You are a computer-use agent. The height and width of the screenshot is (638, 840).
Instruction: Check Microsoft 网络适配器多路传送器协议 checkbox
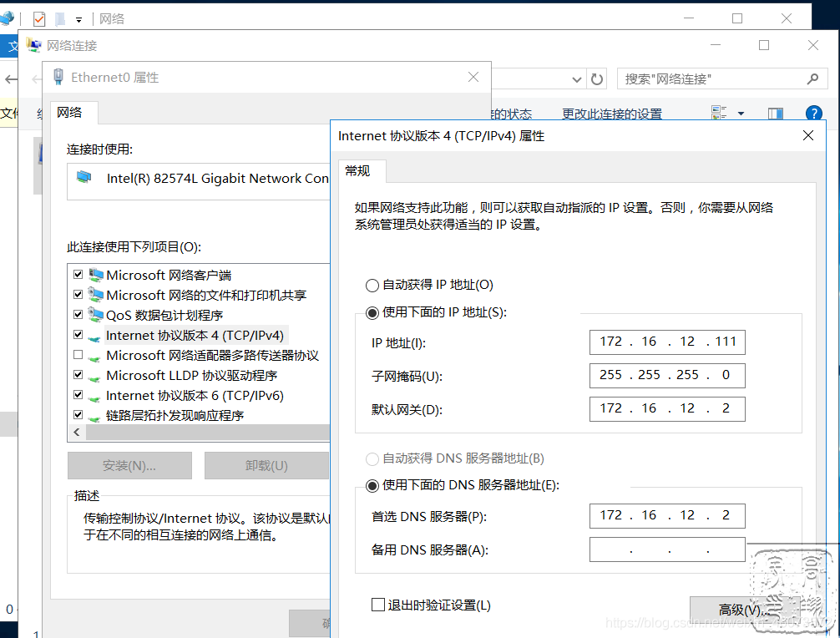78,354
